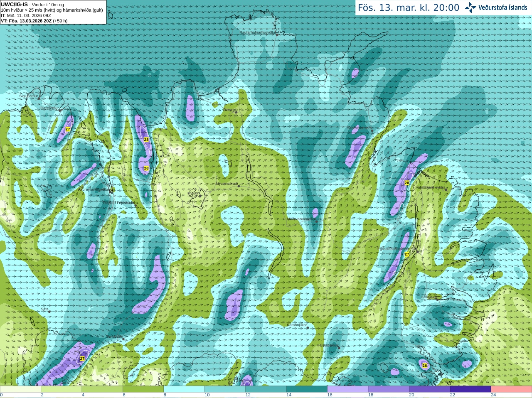Click the Vatnsskarð eystra place label

(x=431, y=187)
